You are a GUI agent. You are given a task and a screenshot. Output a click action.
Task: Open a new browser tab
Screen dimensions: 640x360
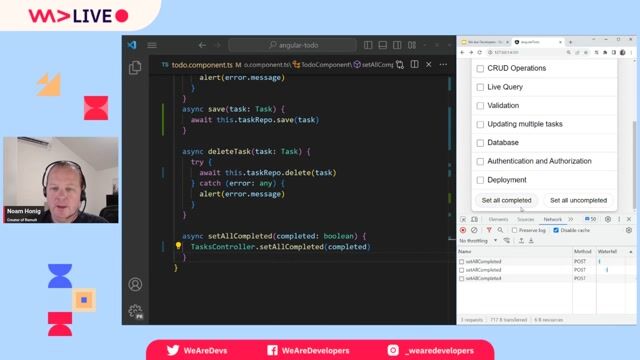pyautogui.click(x=571, y=42)
